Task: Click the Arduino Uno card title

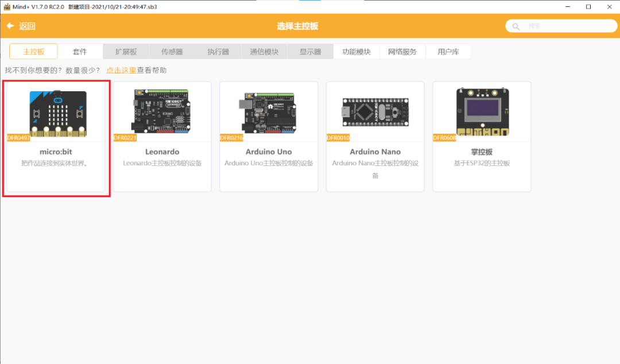Action: pos(269,152)
